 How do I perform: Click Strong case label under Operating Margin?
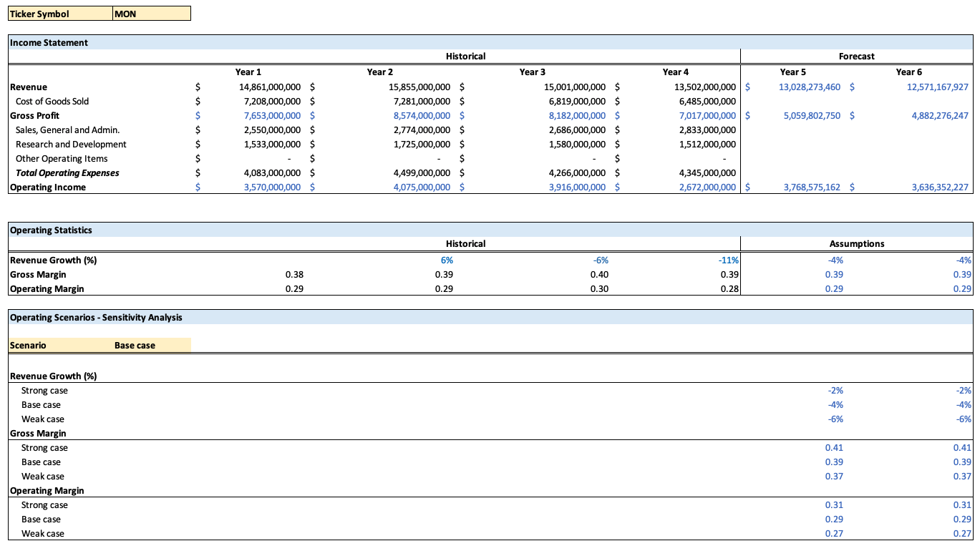(x=44, y=504)
